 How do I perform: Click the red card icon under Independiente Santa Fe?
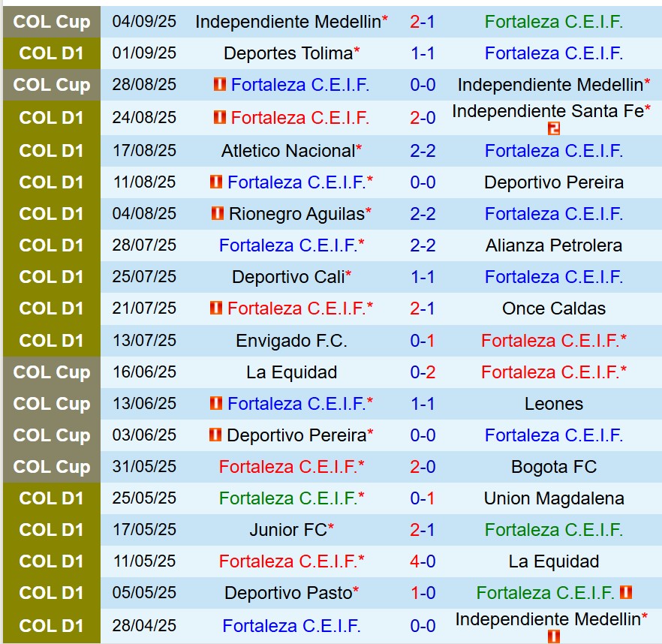[554, 129]
